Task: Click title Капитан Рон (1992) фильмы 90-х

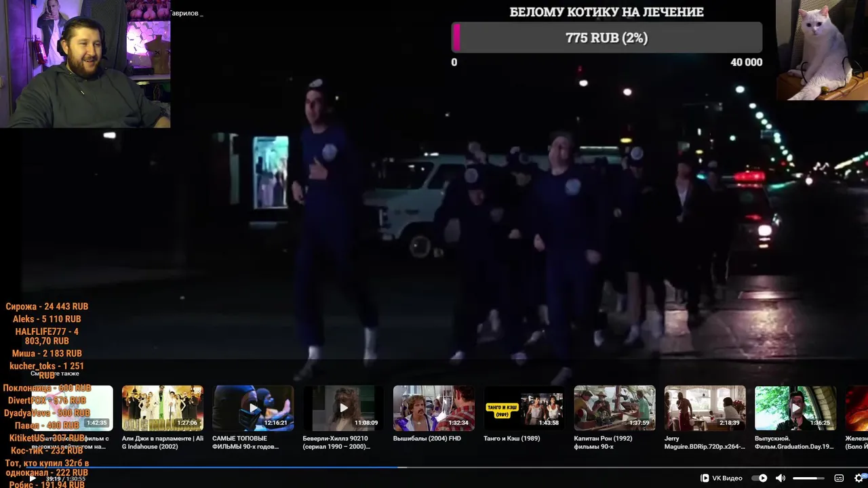Action: point(603,443)
